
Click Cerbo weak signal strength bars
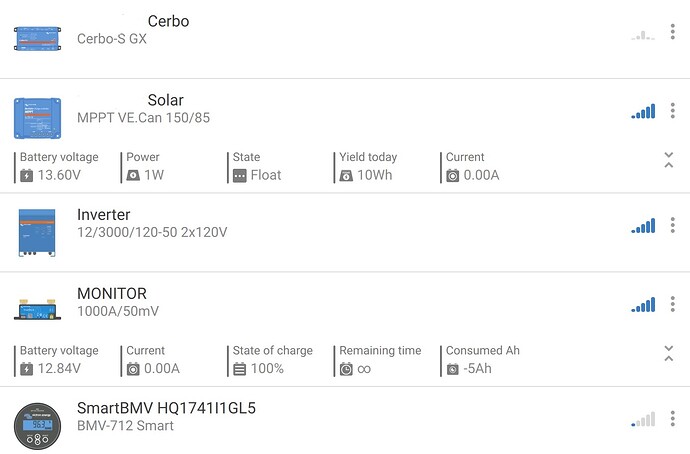click(643, 35)
